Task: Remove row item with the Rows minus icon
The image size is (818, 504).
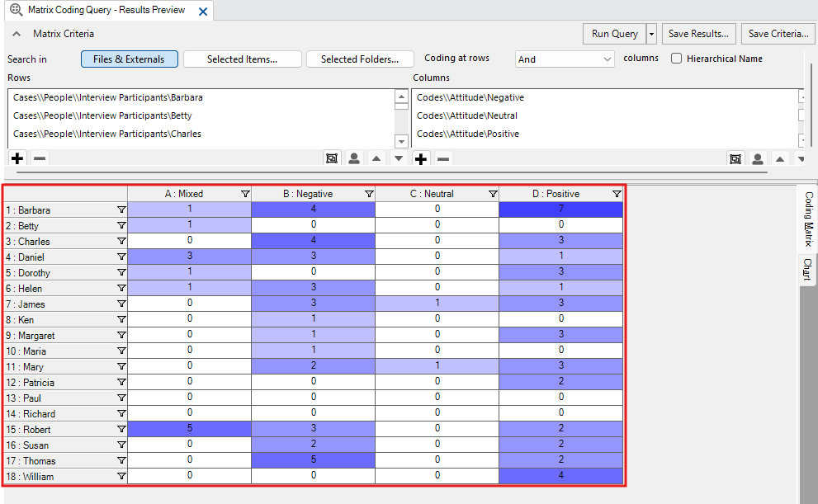Action: pos(40,158)
